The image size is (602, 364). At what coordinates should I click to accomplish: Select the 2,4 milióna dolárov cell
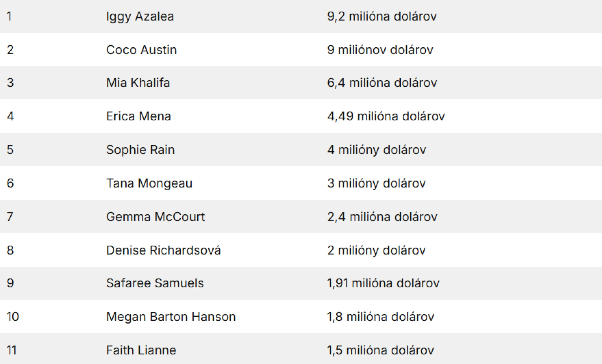point(382,217)
